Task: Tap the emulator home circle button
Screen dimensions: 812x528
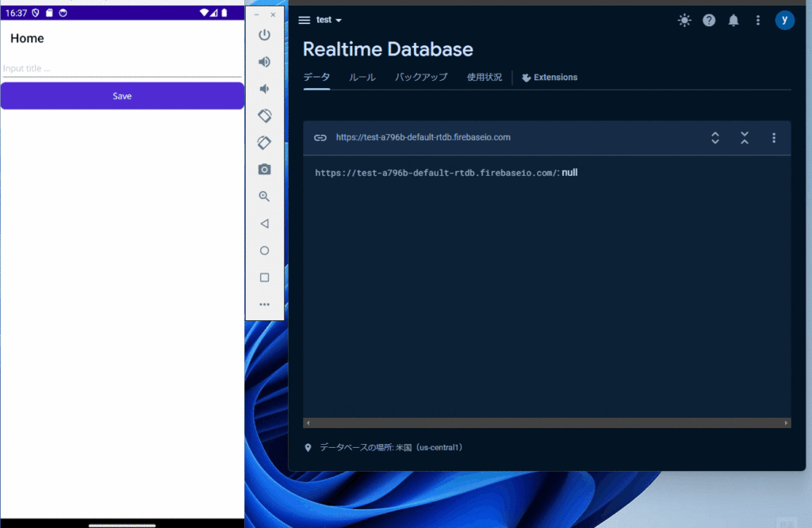Action: (x=265, y=251)
